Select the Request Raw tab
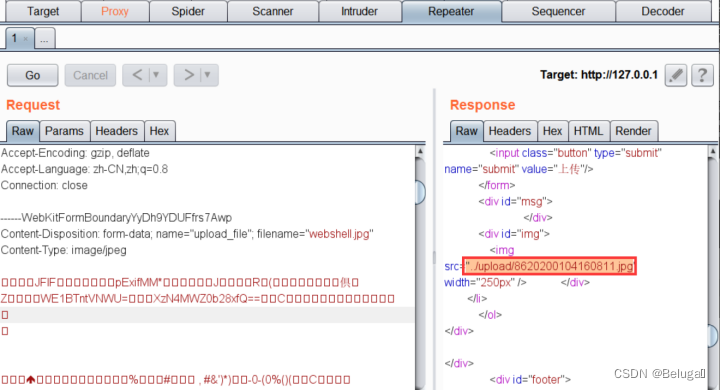720x390 pixels. click(22, 131)
